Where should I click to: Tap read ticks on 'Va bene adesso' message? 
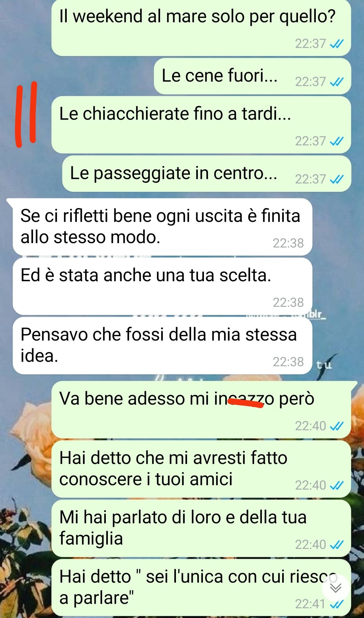tap(337, 426)
